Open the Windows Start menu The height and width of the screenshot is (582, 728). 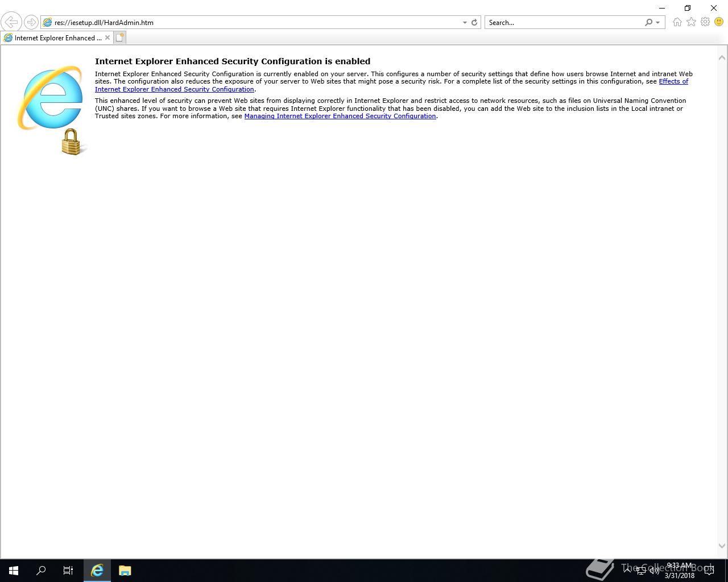pyautogui.click(x=14, y=571)
